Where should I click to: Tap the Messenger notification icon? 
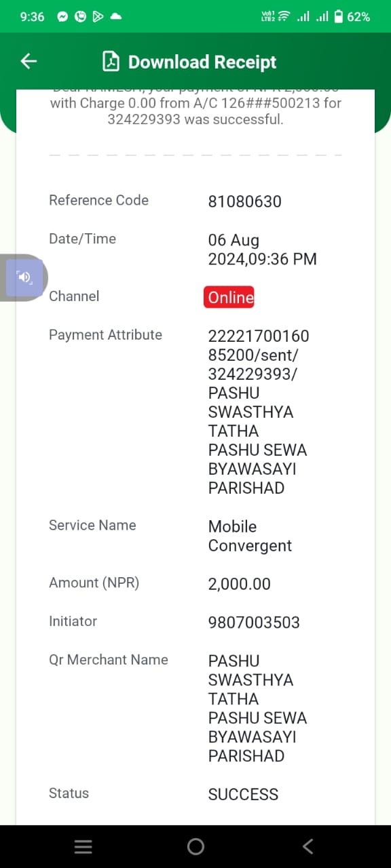coord(63,17)
